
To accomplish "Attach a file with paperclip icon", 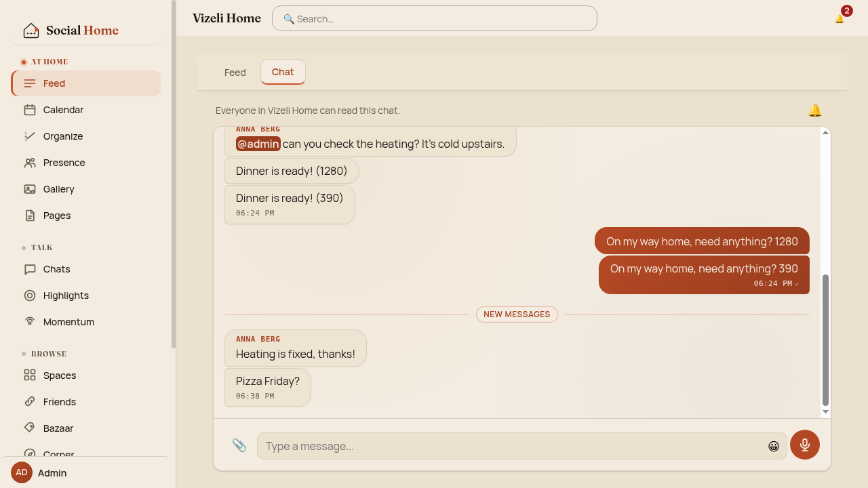I will click(239, 445).
